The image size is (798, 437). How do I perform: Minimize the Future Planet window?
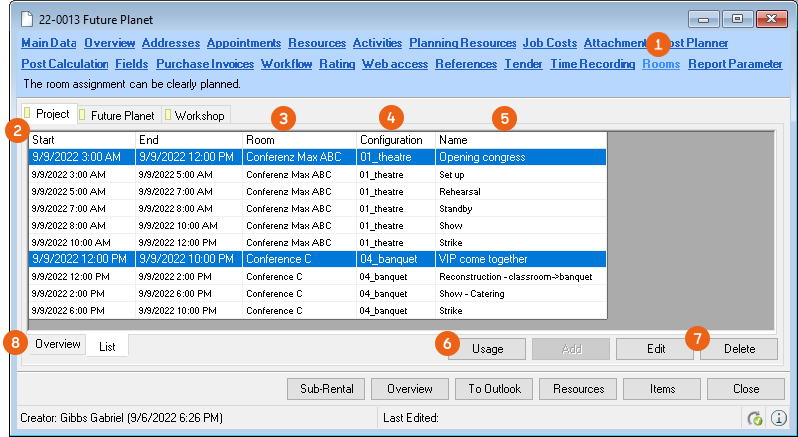pos(706,19)
